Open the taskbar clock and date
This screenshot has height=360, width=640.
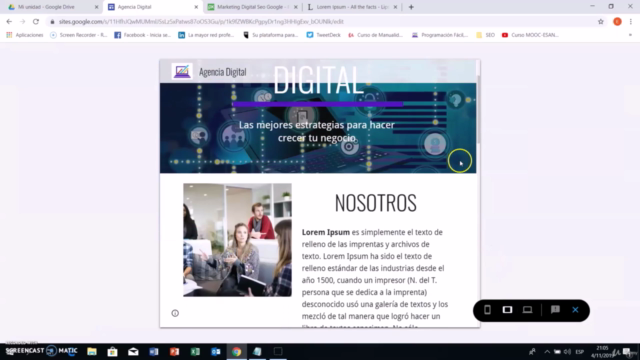[602, 351]
